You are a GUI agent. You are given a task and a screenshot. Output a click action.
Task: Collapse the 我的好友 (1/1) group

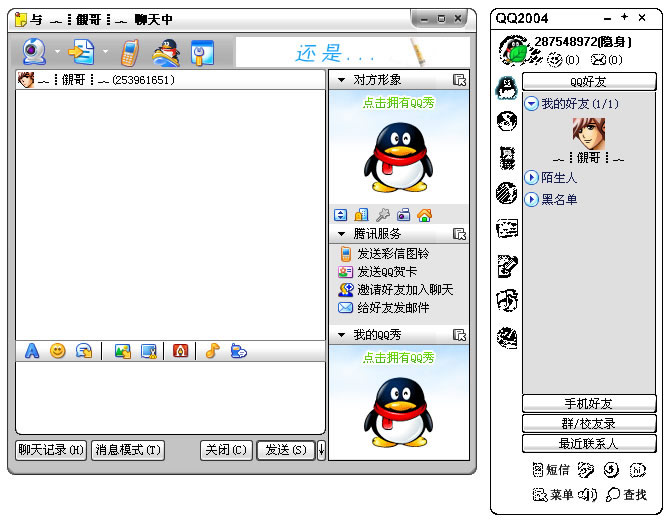(531, 104)
